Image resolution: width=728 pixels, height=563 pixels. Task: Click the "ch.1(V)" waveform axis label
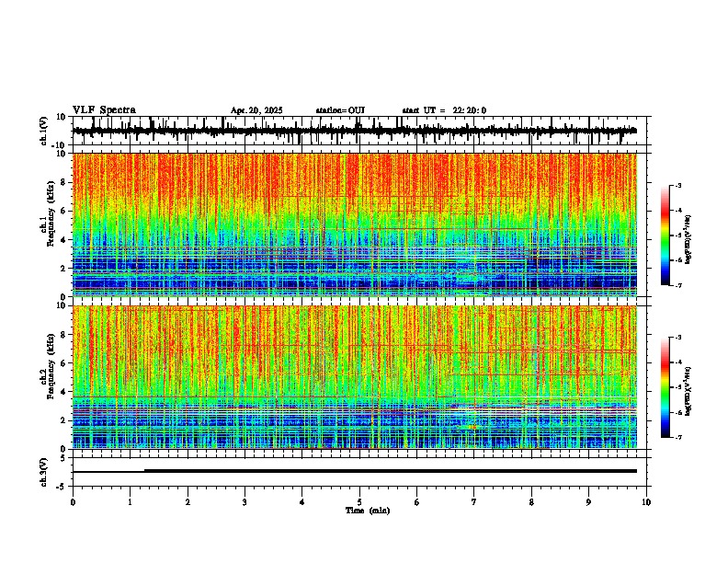point(44,131)
